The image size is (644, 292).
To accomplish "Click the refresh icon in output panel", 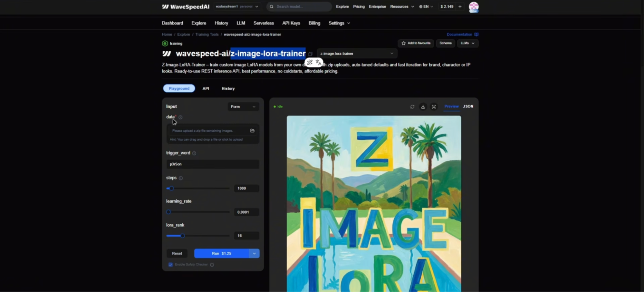I will (412, 106).
